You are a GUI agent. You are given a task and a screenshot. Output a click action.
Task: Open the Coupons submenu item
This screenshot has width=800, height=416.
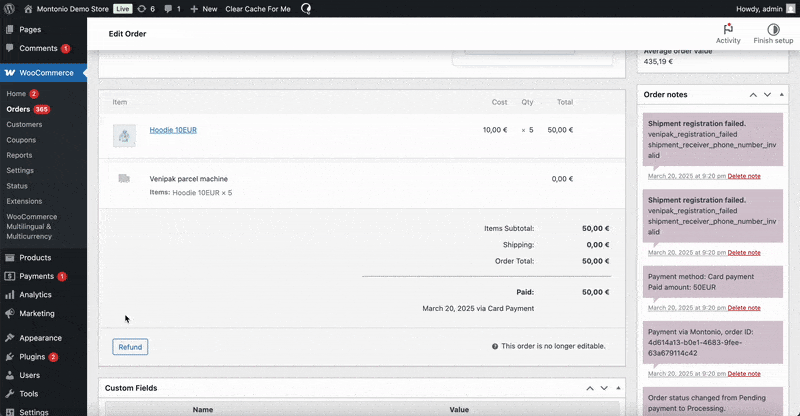point(21,140)
